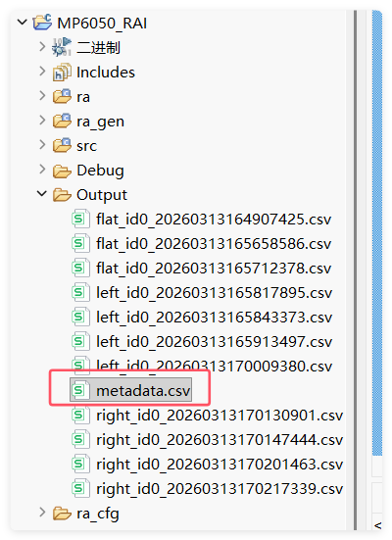The height and width of the screenshot is (540, 392).
Task: Select the MP6050_RAI project name
Action: click(102, 24)
